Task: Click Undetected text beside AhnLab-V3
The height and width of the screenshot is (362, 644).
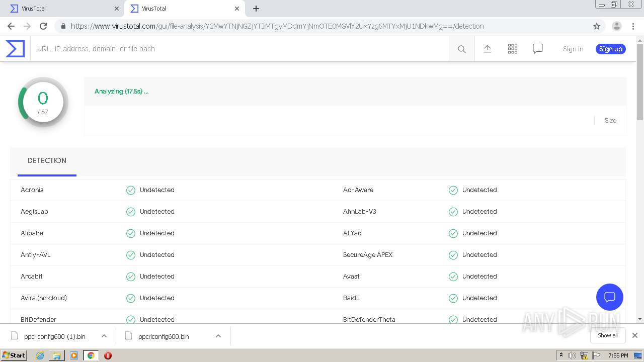Action: coord(479,212)
